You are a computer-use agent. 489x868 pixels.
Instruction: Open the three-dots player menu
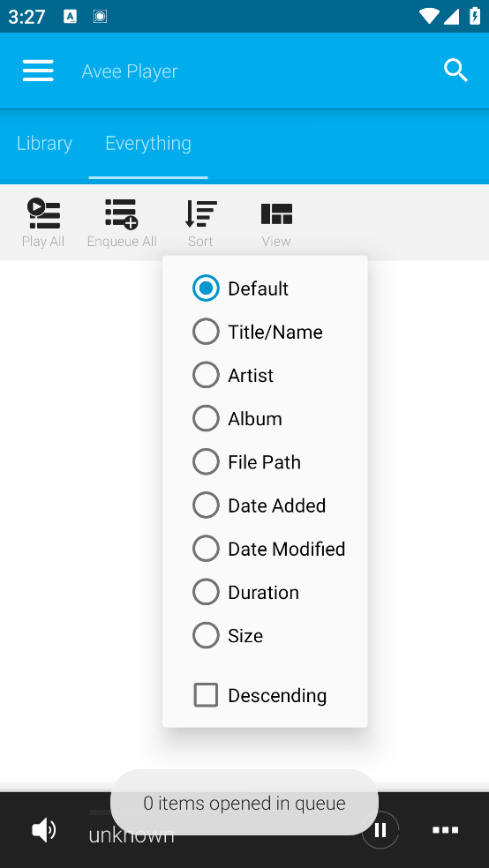[x=445, y=830]
